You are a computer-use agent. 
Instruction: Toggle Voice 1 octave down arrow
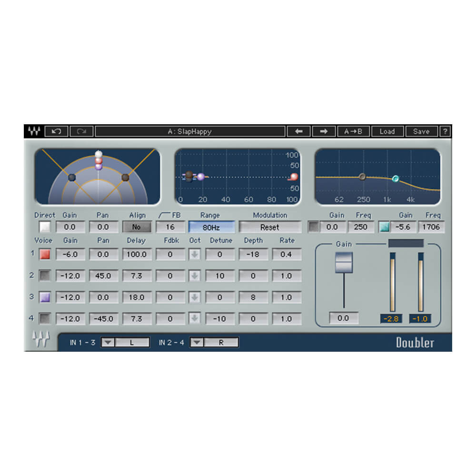(195, 254)
